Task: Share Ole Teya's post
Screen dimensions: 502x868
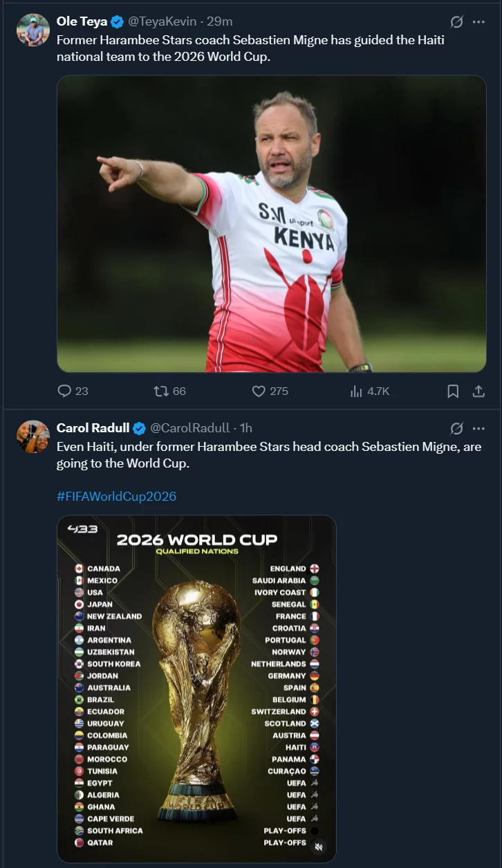Action: (478, 391)
